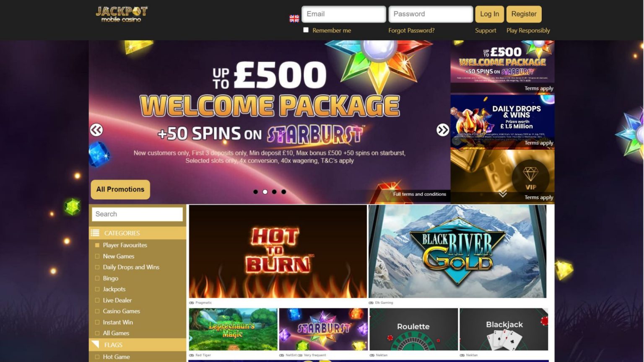Click the All Promotions button
Image resolution: width=644 pixels, height=362 pixels.
[x=120, y=189]
